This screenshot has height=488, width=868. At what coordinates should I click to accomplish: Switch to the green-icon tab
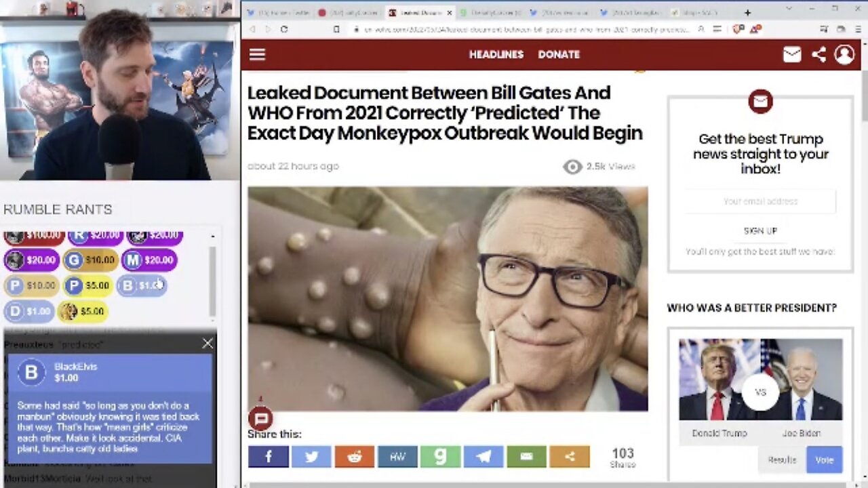click(x=490, y=13)
